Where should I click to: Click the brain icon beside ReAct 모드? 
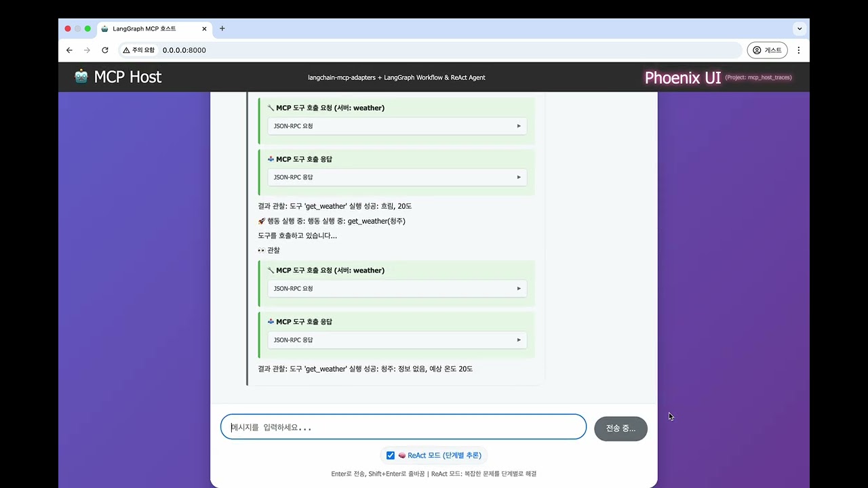point(402,455)
